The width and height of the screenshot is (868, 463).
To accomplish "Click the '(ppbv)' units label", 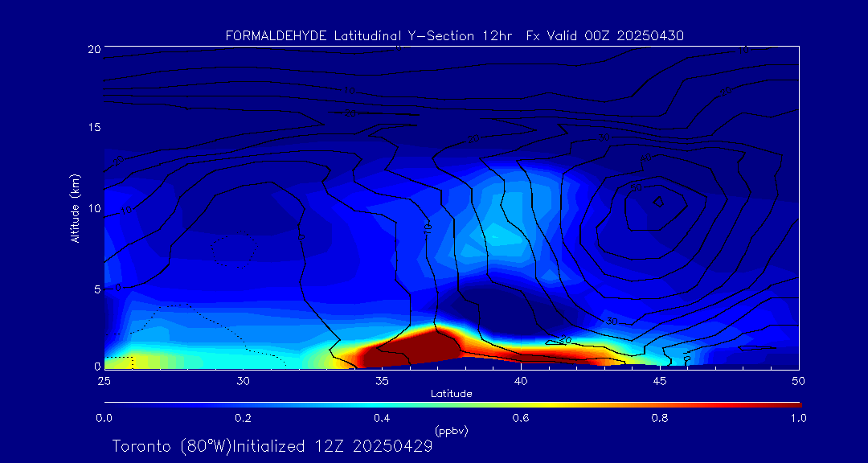I will (452, 431).
